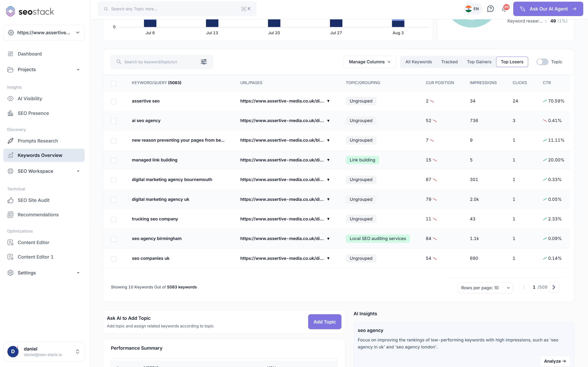588x367 pixels.
Task: Click the site selector gear icon
Action: pyautogui.click(x=11, y=33)
